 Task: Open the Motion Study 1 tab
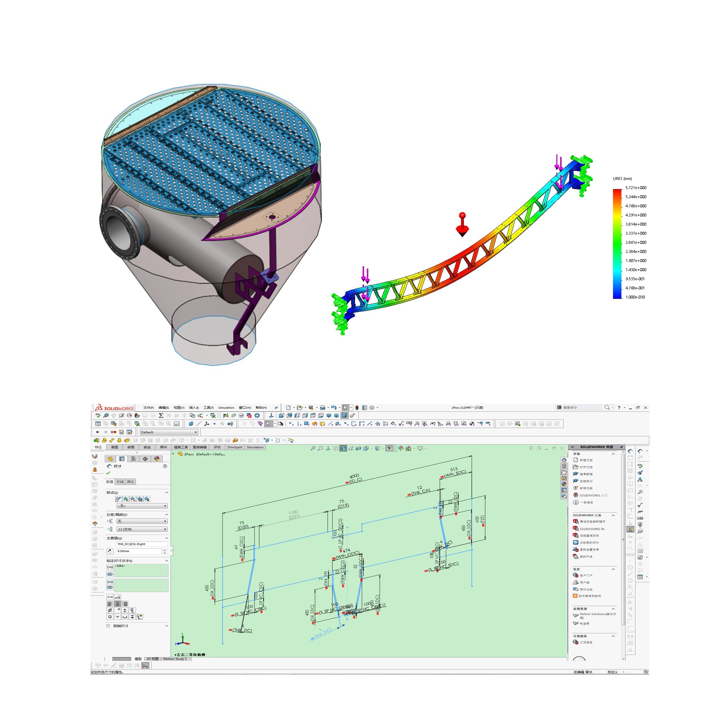point(175,659)
